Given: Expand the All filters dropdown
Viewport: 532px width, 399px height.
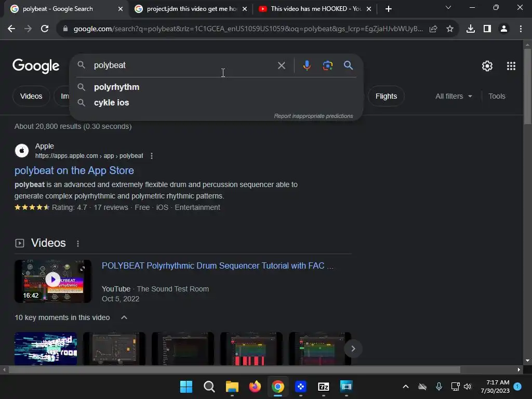Looking at the screenshot, I should [x=454, y=96].
